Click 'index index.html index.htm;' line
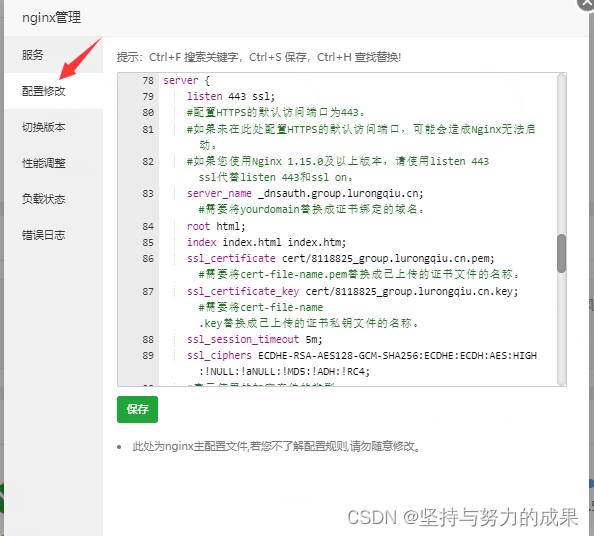This screenshot has width=594, height=536. [266, 242]
